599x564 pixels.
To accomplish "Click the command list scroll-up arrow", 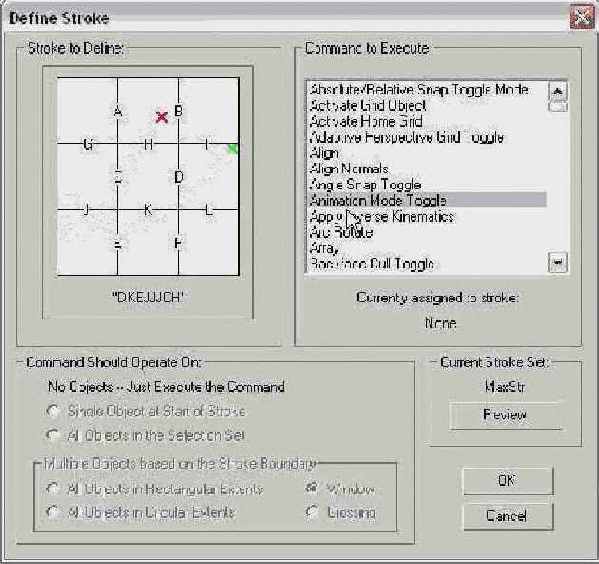I will [558, 91].
